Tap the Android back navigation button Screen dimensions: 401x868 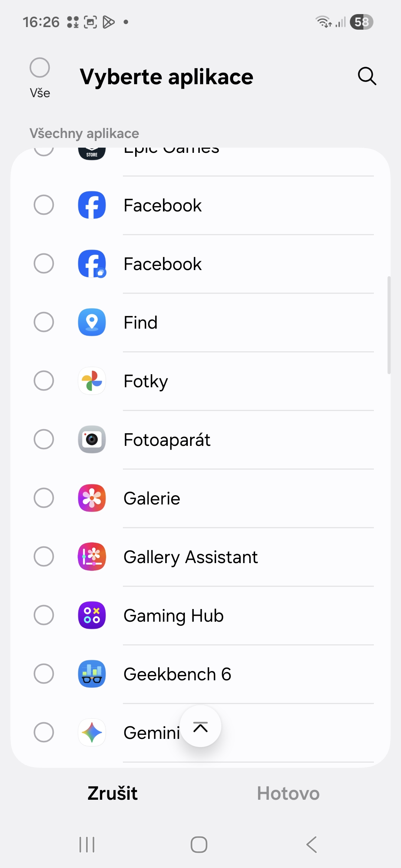pyautogui.click(x=312, y=845)
